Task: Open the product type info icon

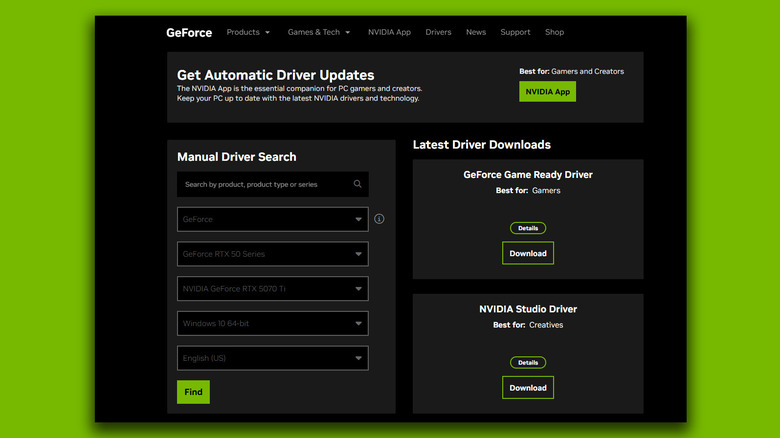Action: coord(379,219)
